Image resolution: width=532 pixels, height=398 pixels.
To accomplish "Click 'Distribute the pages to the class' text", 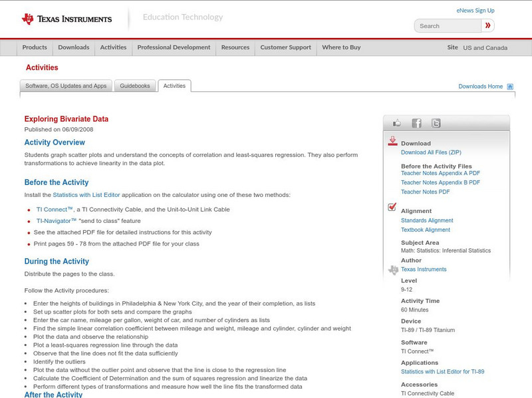I will click(70, 274).
